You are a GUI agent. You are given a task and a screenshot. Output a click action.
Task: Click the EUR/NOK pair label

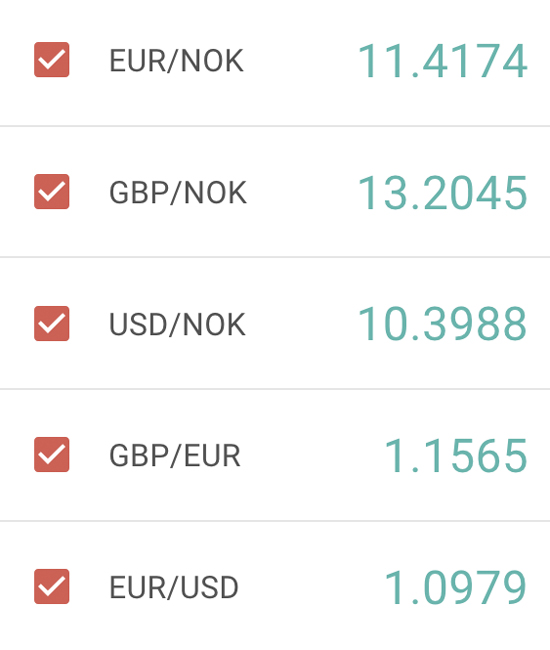[176, 61]
